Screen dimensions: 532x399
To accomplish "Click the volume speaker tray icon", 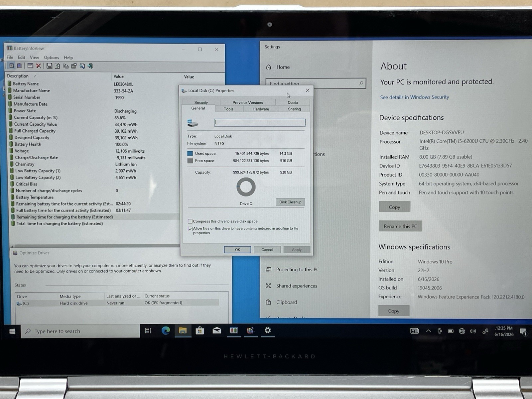I will (x=473, y=331).
